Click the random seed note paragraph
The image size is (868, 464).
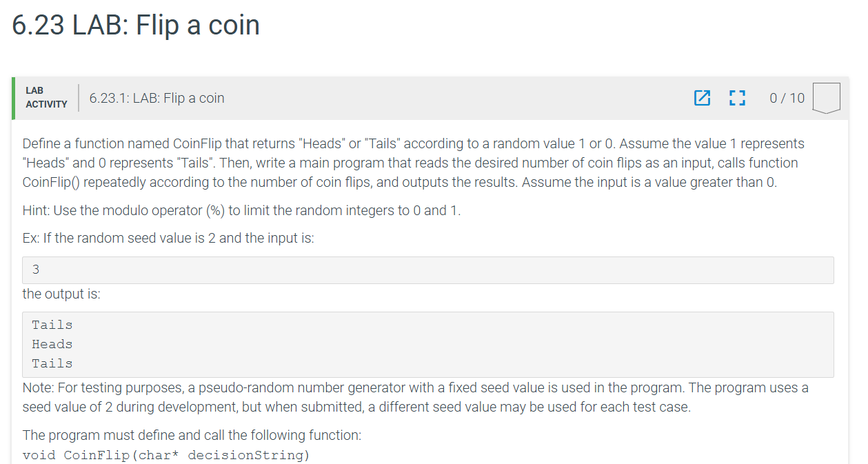(414, 397)
